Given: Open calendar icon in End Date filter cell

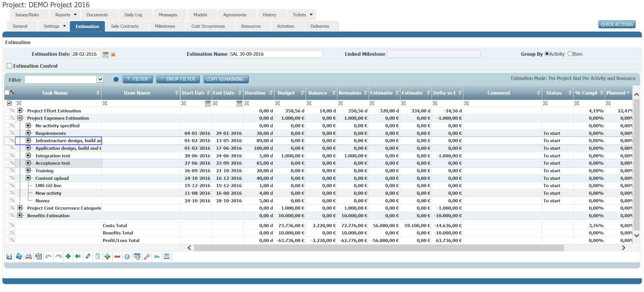Looking at the screenshot, I should coord(239,103).
